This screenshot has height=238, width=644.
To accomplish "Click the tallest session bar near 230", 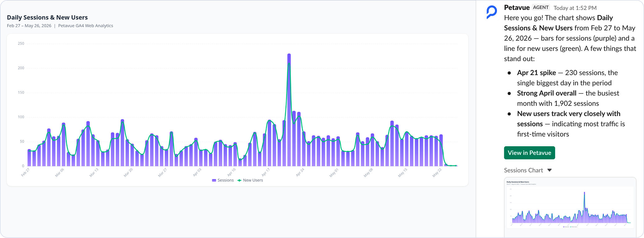I will point(289,110).
